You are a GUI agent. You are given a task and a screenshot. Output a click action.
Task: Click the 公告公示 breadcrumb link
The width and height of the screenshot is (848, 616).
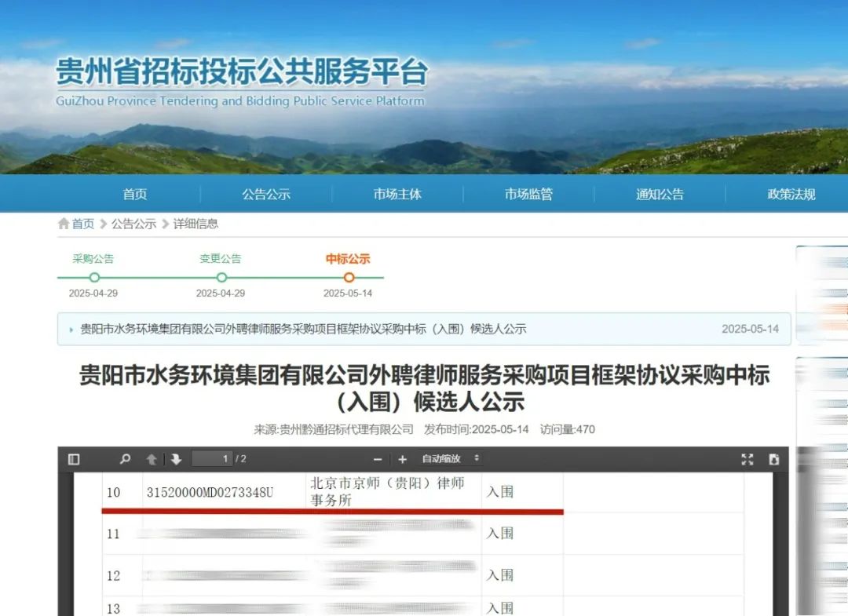133,224
